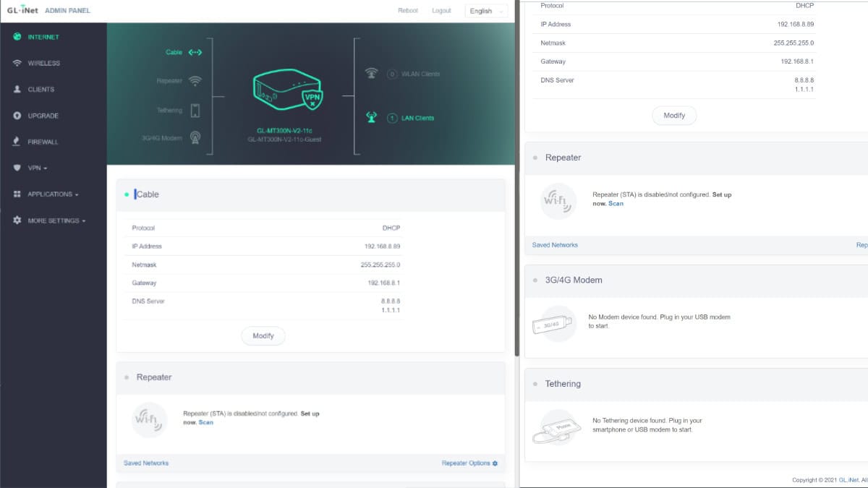Click the 3G/4G Modem antenna icon
The image size is (868, 488).
(x=195, y=137)
